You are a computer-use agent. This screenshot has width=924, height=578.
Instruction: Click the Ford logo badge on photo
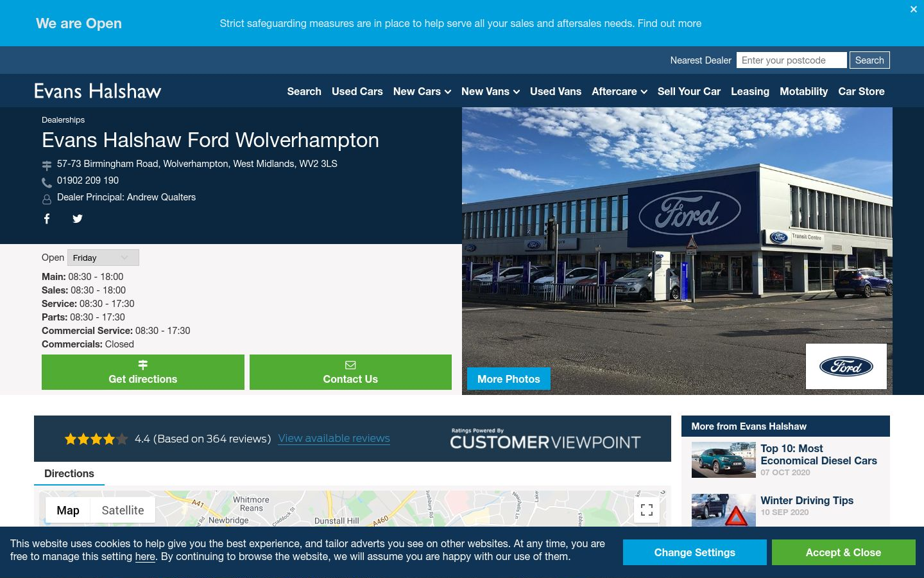tap(846, 367)
